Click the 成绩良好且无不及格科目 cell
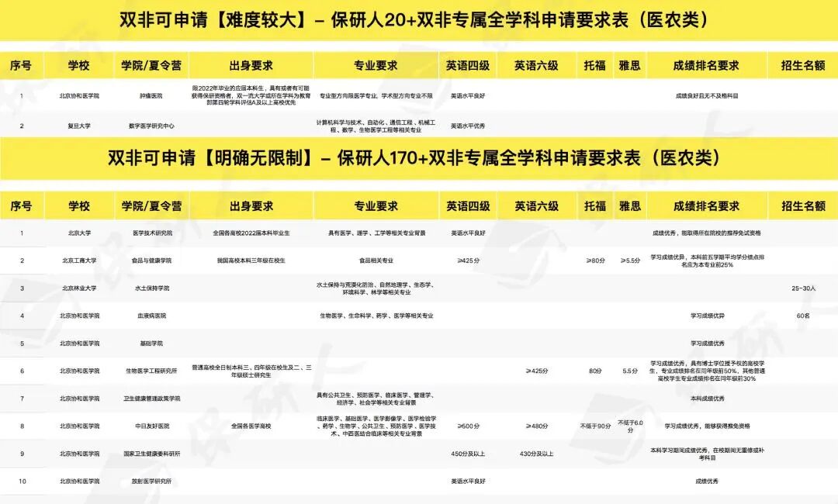This screenshot has height=504, width=838. point(707,96)
